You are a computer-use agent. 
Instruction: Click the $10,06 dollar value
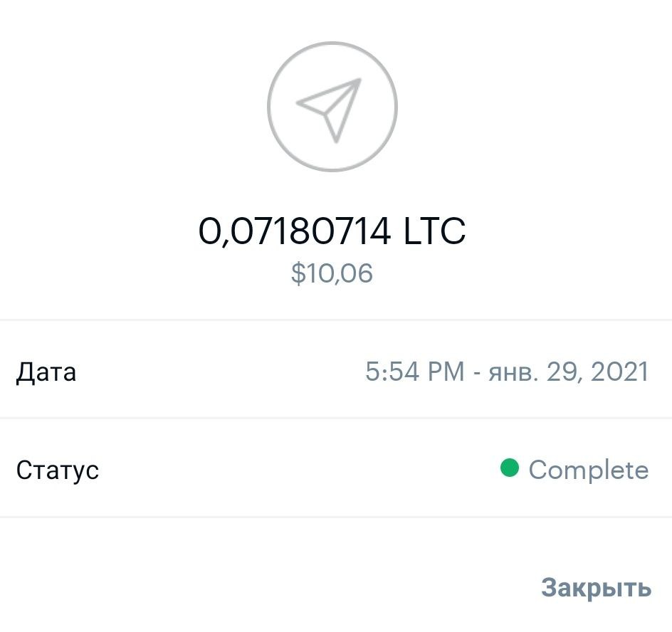click(x=332, y=274)
